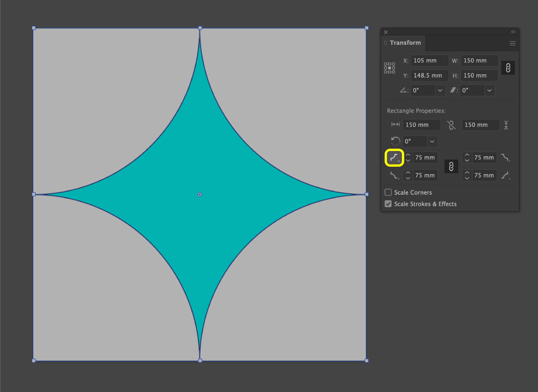538x392 pixels.
Task: Collapse the panel with double-arrow icon
Action: (513, 32)
